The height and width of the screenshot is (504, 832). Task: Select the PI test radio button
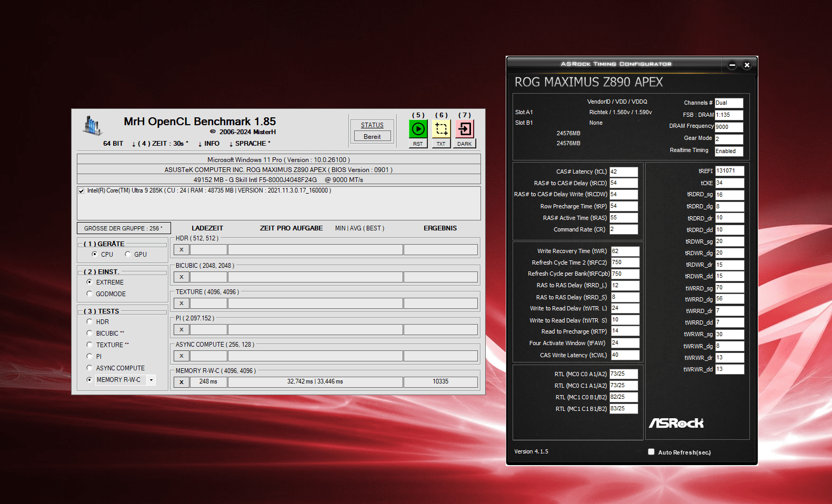click(89, 356)
